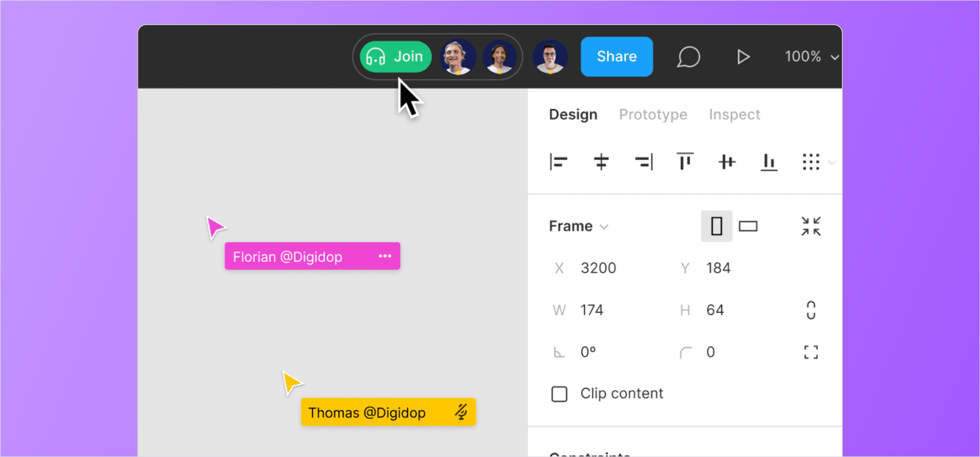
Task: Click the constrain proportions link icon
Action: click(x=811, y=310)
